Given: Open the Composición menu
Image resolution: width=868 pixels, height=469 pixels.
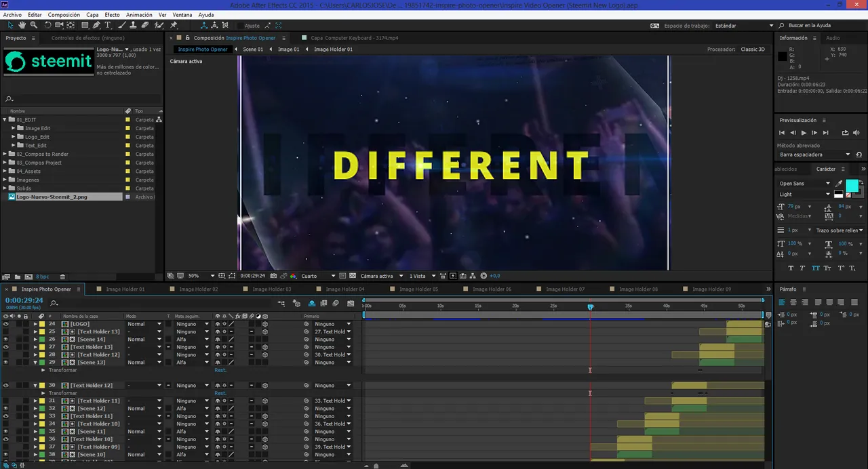Looking at the screenshot, I should click(64, 14).
